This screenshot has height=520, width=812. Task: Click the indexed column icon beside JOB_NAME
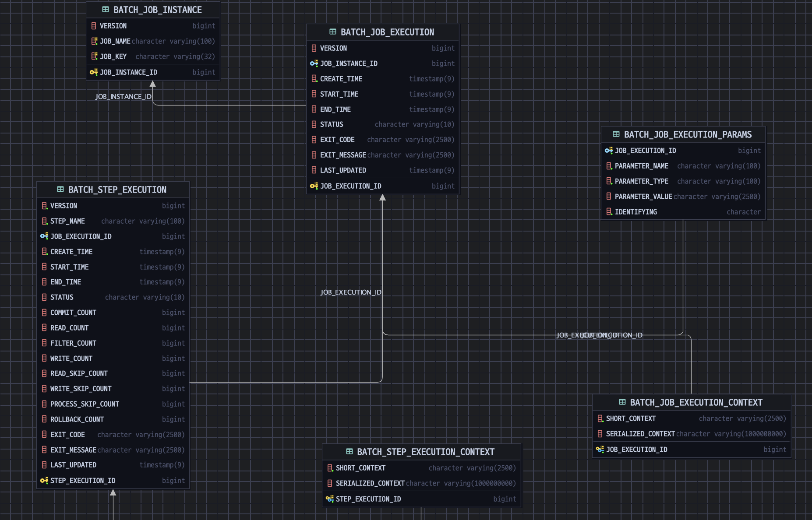(x=95, y=41)
